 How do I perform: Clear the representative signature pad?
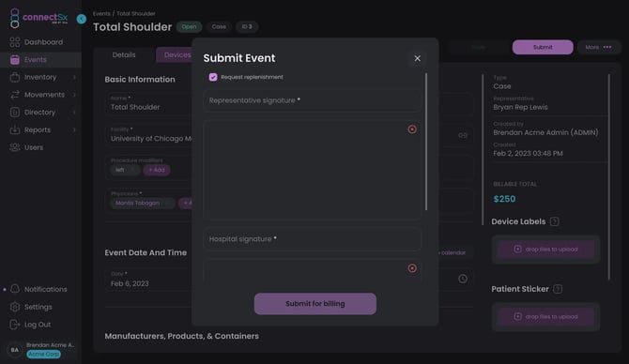412,129
